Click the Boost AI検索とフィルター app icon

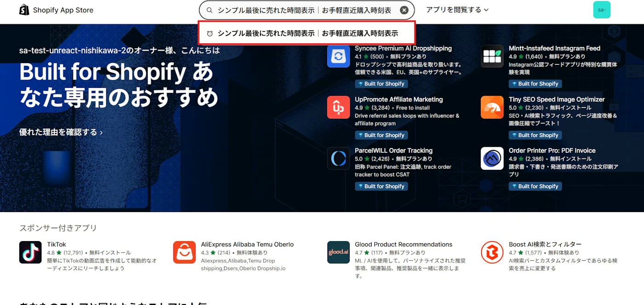[x=491, y=252]
